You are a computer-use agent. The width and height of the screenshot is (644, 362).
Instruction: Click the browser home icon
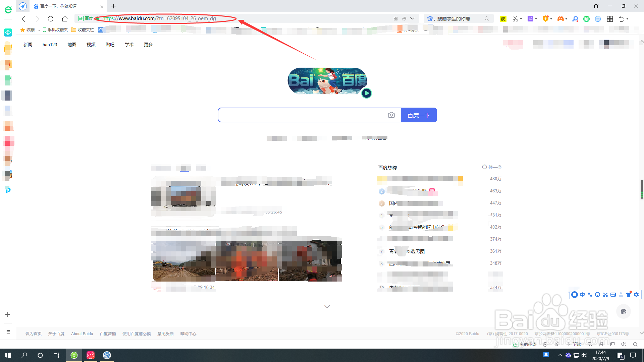click(65, 19)
